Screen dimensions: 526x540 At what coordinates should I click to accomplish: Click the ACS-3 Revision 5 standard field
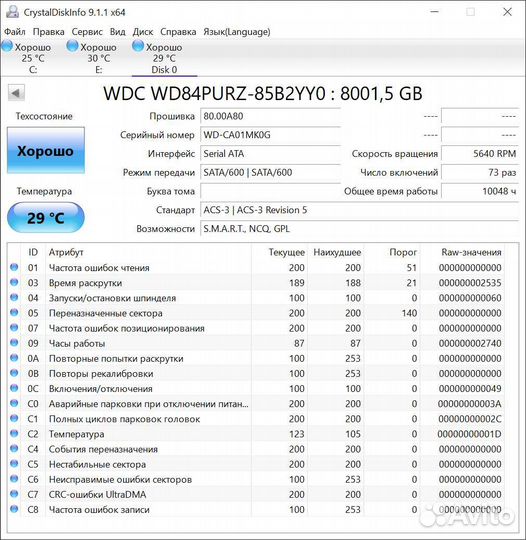pyautogui.click(x=360, y=210)
